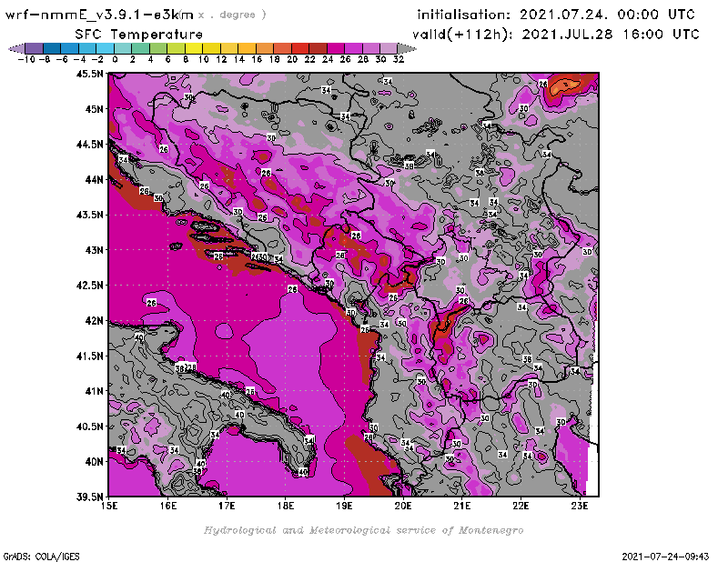Pick the light blue swatch between -2 and 0
Screen dimensions: 728x562
point(105,48)
